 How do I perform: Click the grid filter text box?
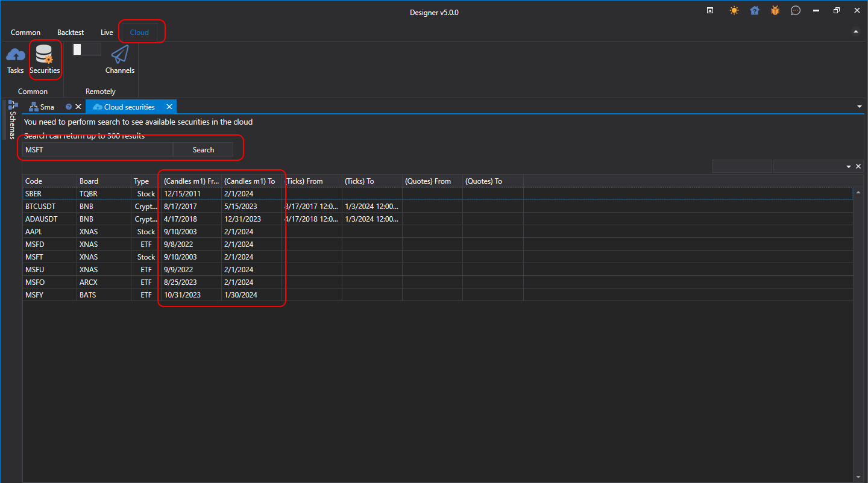point(741,166)
